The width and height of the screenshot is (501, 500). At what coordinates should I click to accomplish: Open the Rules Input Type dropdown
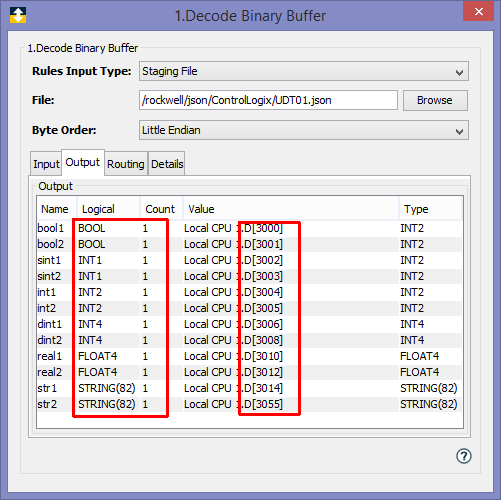point(459,72)
